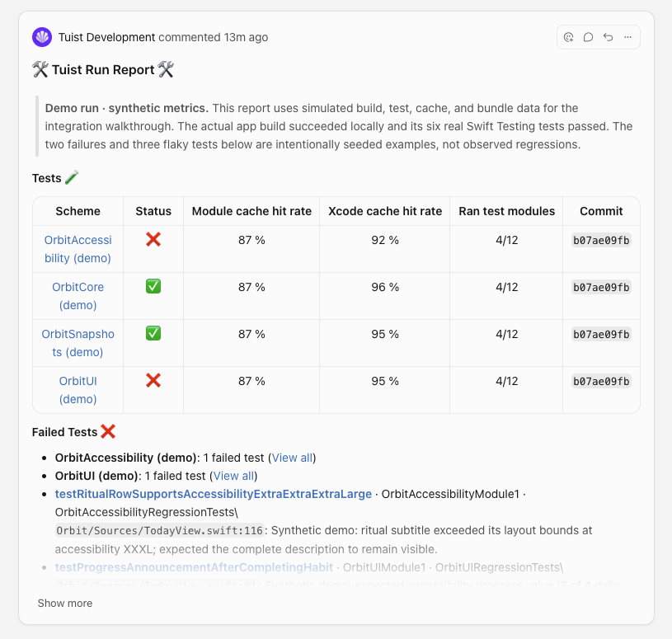Click the Tuist Run Report heading
Viewport: 672px width, 639px height.
pyautogui.click(x=103, y=69)
